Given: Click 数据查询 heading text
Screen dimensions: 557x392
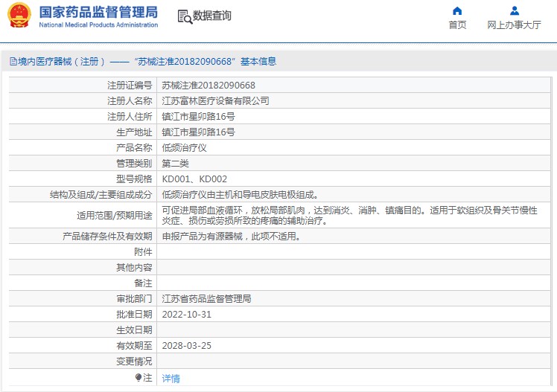Looking at the screenshot, I should pos(211,16).
